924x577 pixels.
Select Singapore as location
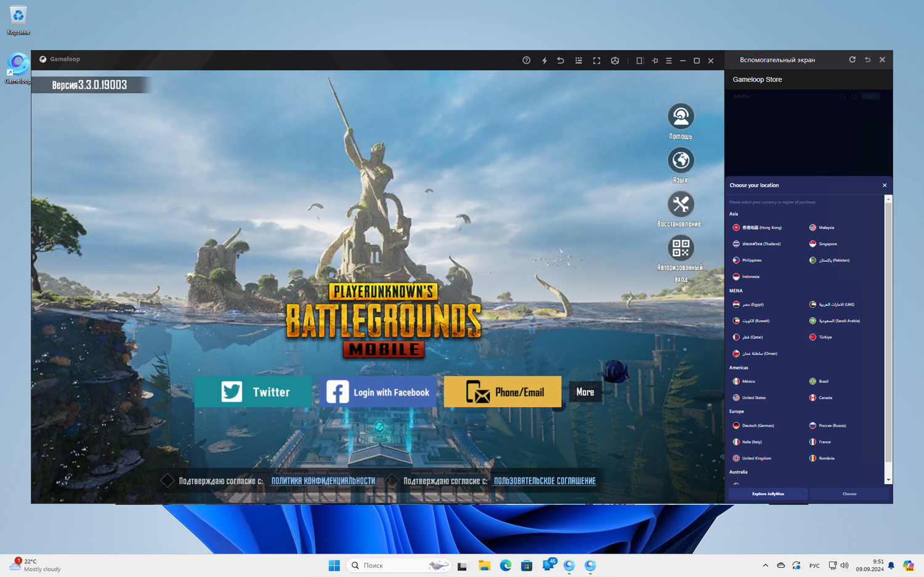pyautogui.click(x=823, y=244)
